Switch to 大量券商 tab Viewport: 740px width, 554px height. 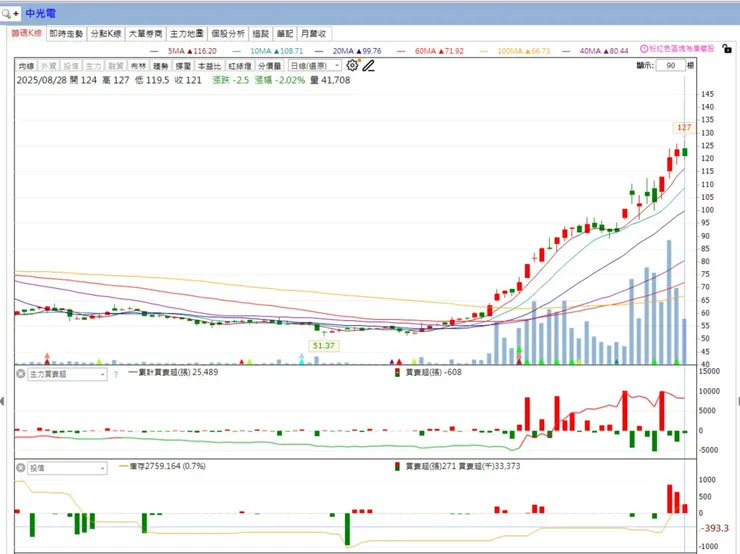tap(145, 34)
